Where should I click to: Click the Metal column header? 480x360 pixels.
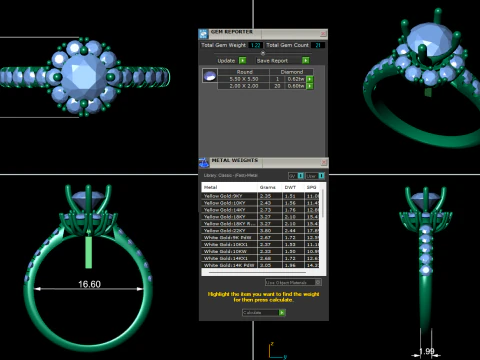click(229, 187)
